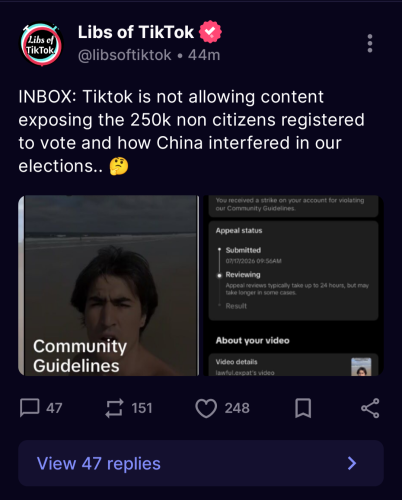Click the View 47 replies button
Screen dimensions: 402x500
coord(201,463)
